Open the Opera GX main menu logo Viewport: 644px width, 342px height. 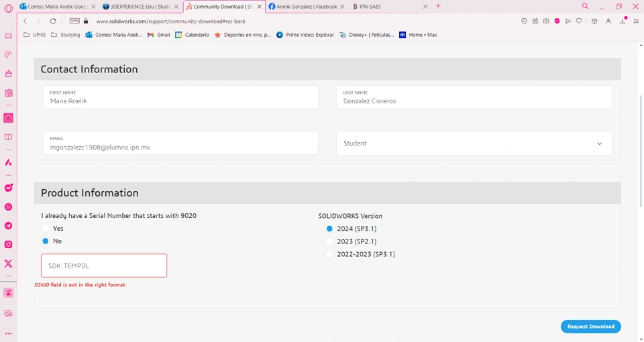pyautogui.click(x=8, y=8)
